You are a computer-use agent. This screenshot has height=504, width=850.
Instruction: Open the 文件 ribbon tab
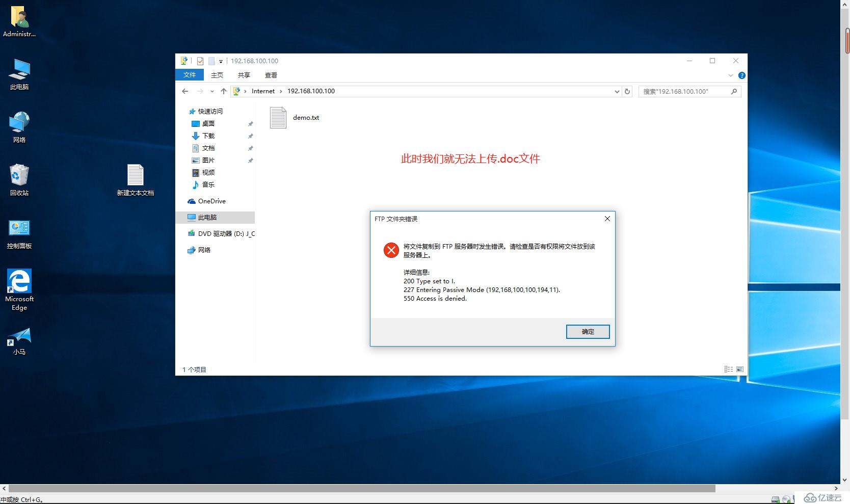click(190, 75)
